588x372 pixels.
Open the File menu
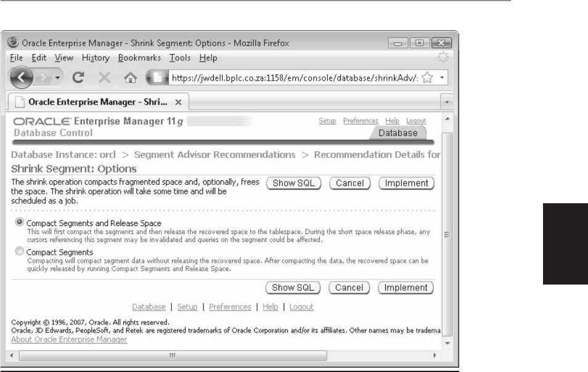(16, 58)
